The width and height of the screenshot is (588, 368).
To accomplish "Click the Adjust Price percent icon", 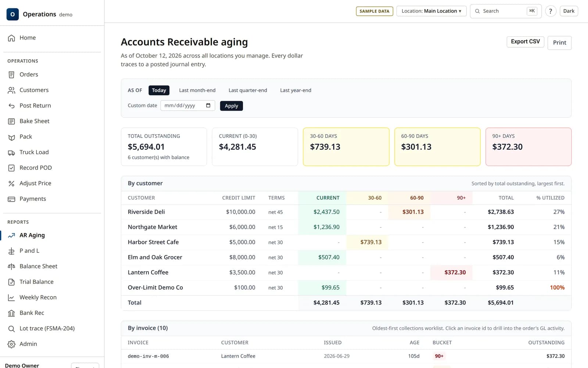I will (x=11, y=183).
